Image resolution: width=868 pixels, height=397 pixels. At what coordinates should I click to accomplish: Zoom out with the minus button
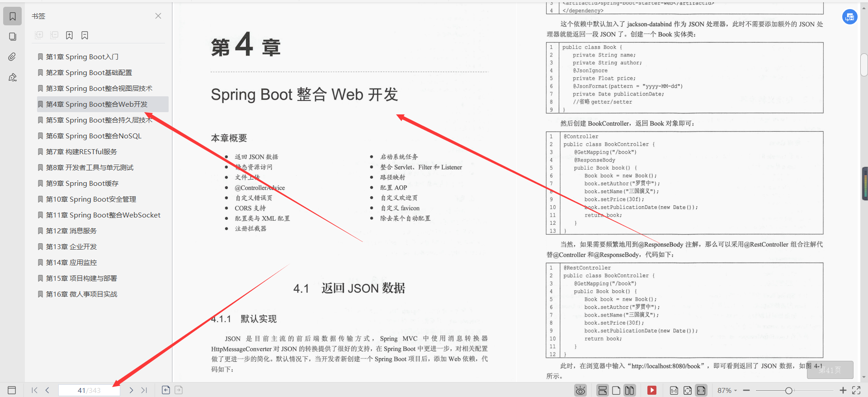point(746,390)
